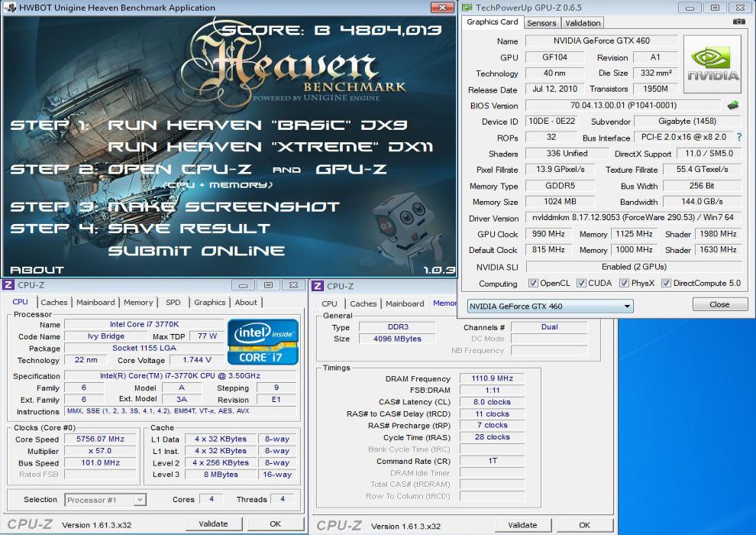Select the Graphics Card tab in GPU-Z
Screen dimensions: 756x535
click(493, 21)
